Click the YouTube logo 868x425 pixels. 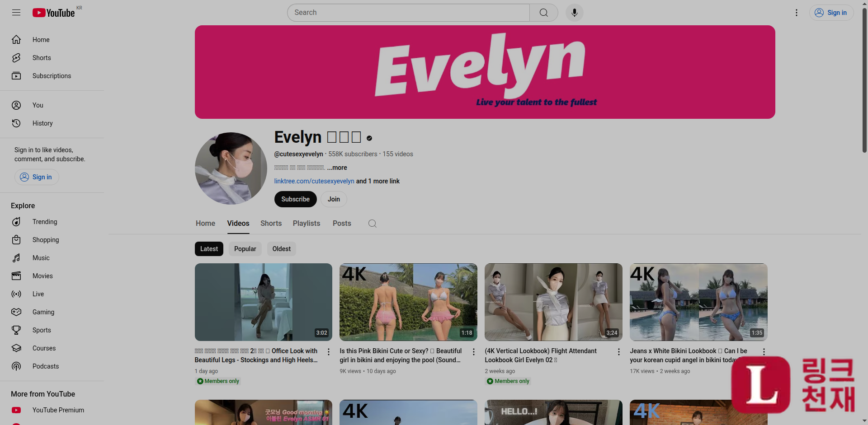point(54,13)
